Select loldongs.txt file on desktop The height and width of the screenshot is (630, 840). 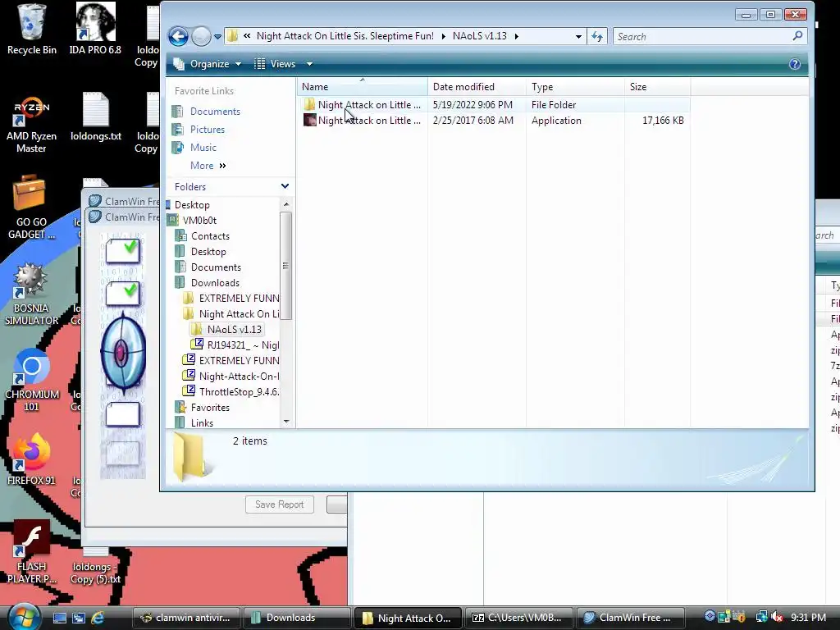coord(96,116)
